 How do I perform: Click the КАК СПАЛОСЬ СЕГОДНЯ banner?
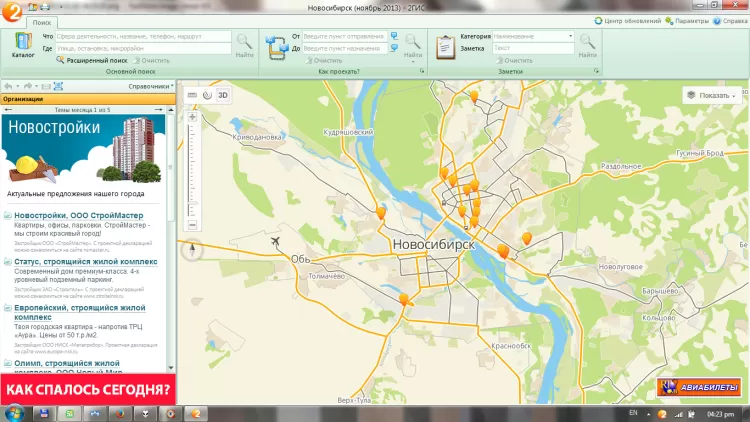[88, 389]
